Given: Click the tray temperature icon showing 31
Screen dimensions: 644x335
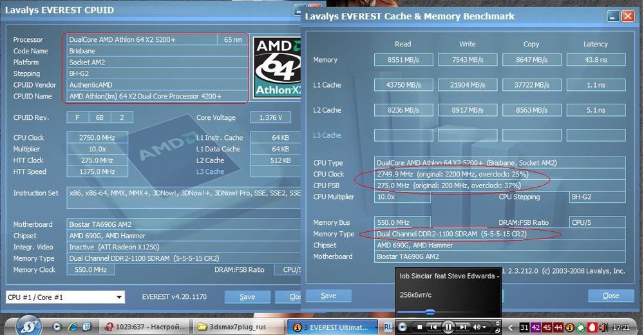Looking at the screenshot, I should click(524, 328).
